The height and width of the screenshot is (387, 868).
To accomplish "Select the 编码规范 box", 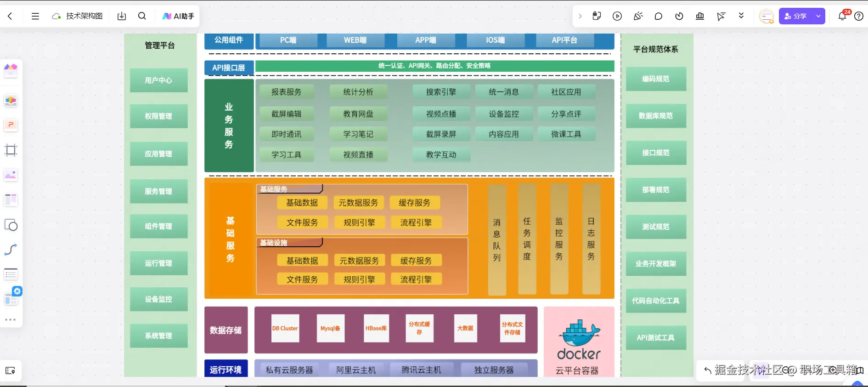I will tap(656, 79).
